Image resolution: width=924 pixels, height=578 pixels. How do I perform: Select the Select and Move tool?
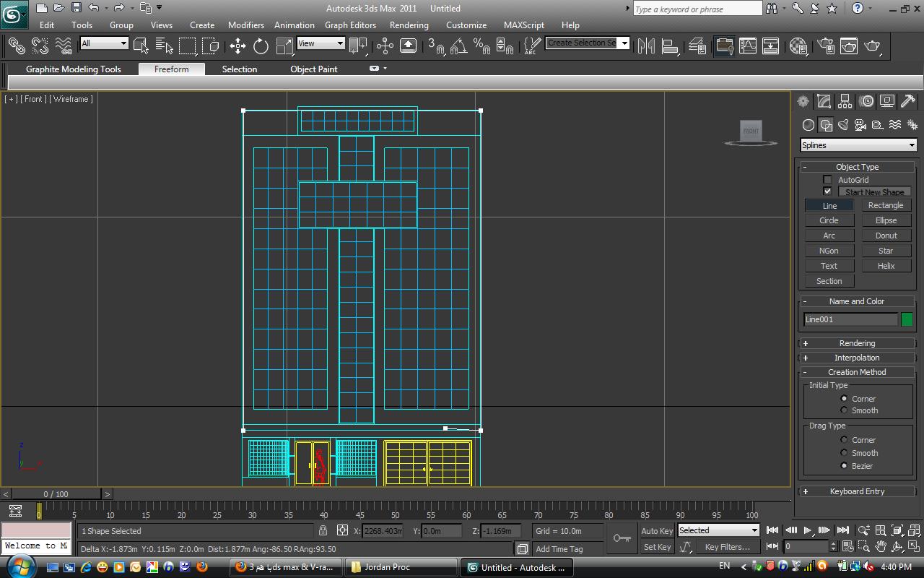point(237,46)
